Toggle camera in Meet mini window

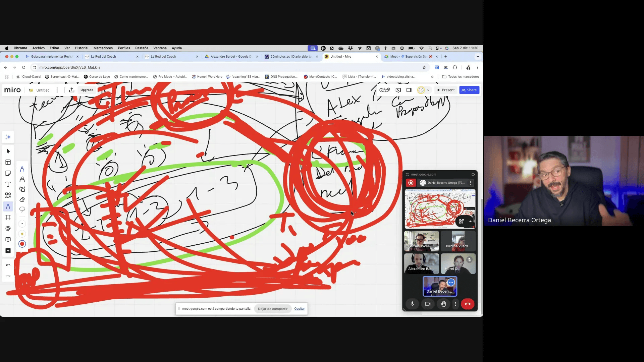(x=428, y=304)
